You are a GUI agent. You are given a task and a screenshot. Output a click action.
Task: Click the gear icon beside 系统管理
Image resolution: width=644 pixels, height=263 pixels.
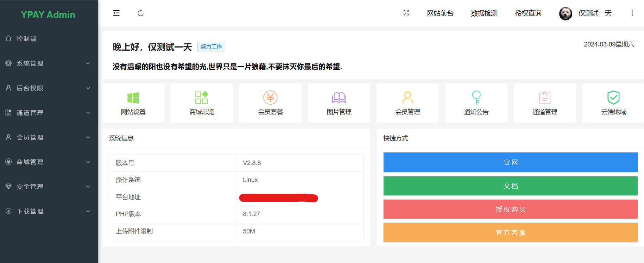coord(8,63)
